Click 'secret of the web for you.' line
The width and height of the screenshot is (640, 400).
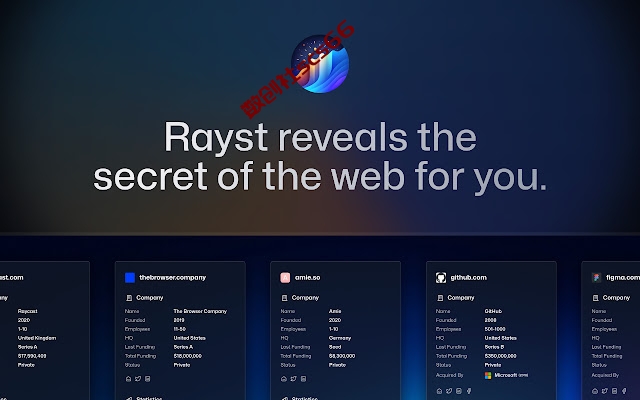click(320, 177)
